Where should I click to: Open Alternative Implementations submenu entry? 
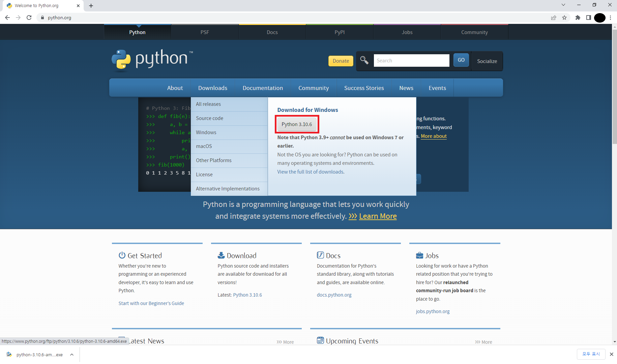pyautogui.click(x=229, y=189)
